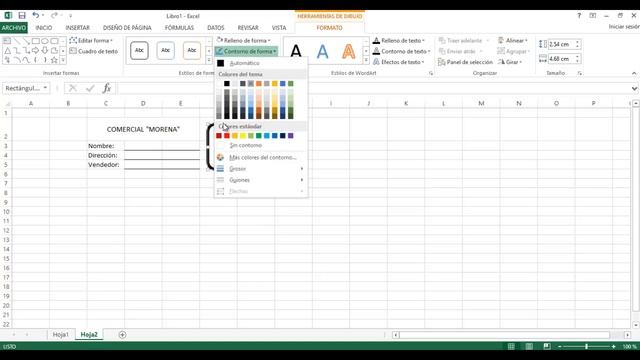The width and height of the screenshot is (640, 360).
Task: Undo the last action
Action: coord(36,16)
